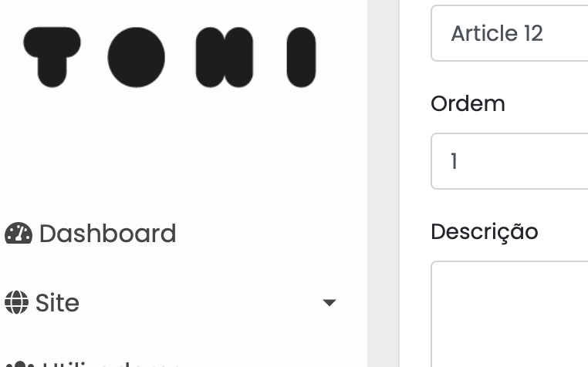This screenshot has width=588, height=367.
Task: Click the I shape in TOMI logo
Action: [x=301, y=56]
